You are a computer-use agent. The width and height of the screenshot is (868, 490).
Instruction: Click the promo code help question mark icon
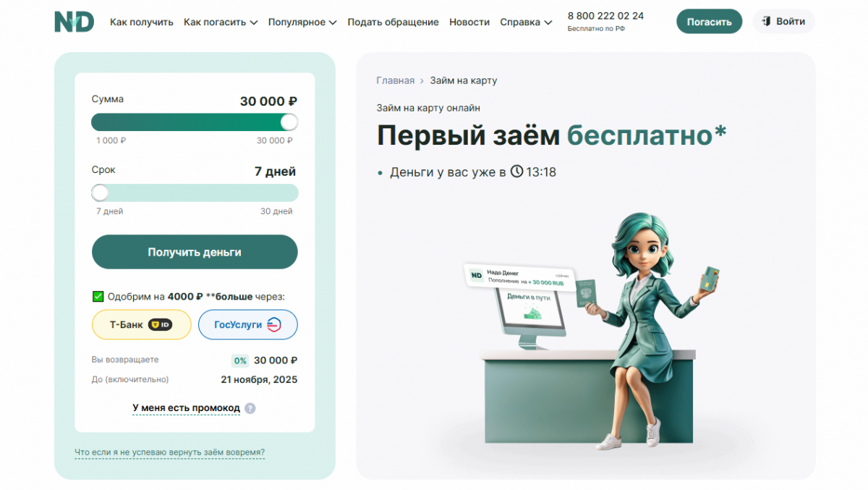(x=250, y=408)
